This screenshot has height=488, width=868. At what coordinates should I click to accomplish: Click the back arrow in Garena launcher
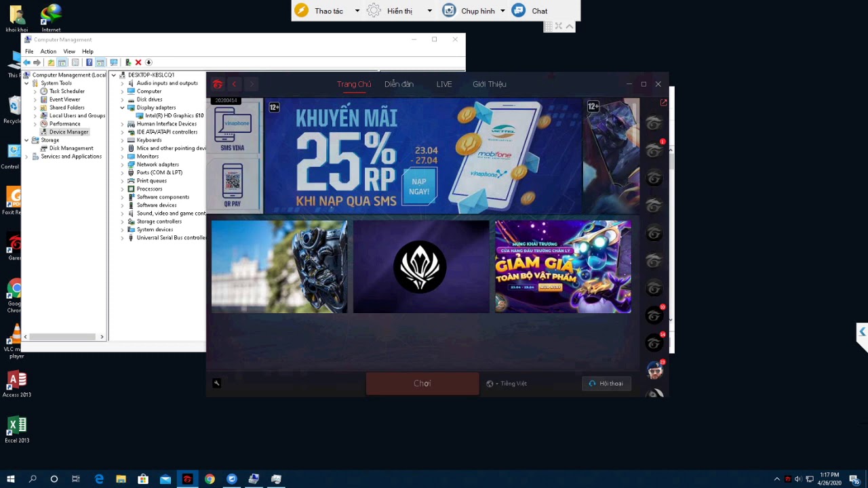coord(234,84)
